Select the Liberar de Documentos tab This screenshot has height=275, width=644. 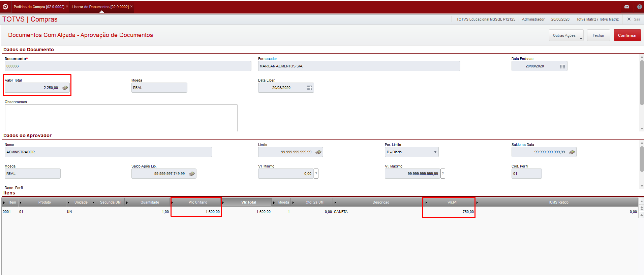[x=100, y=7]
